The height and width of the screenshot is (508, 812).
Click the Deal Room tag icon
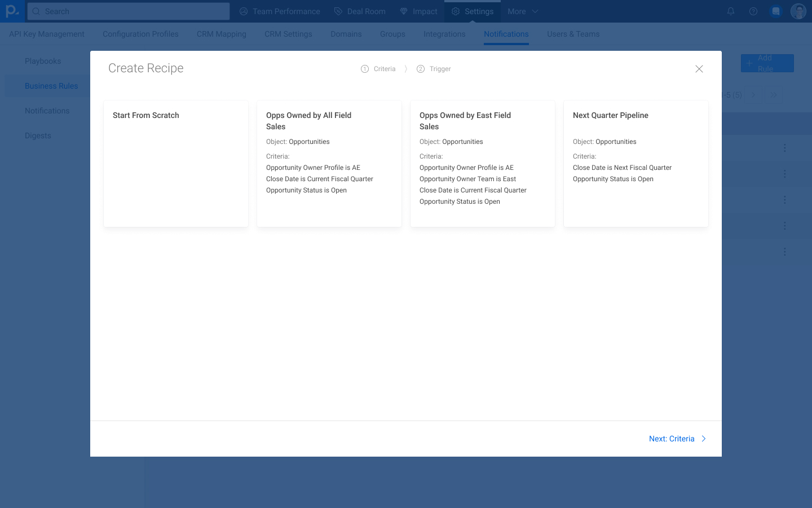tap(338, 11)
